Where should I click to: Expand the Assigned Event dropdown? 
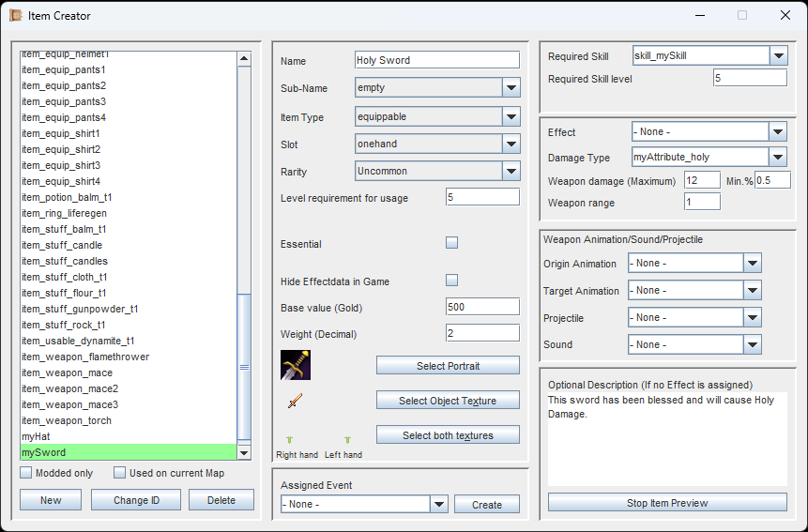tap(438, 504)
